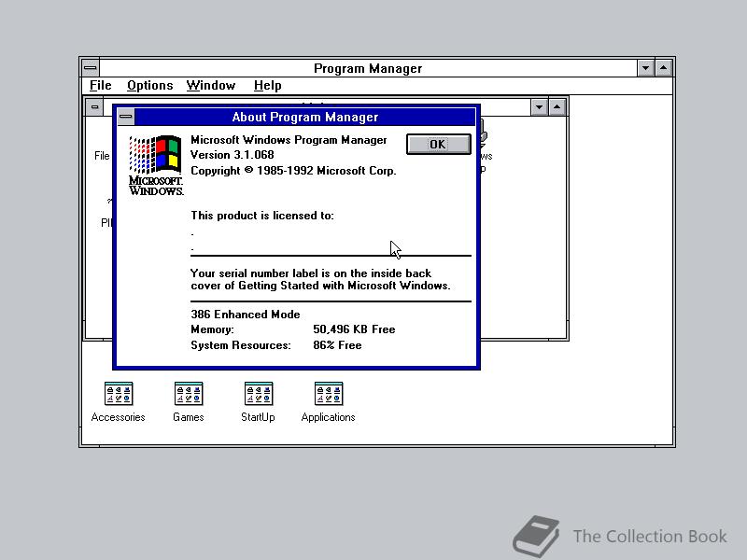Select the Accessories program group icon
The width and height of the screenshot is (747, 560).
[x=119, y=393]
